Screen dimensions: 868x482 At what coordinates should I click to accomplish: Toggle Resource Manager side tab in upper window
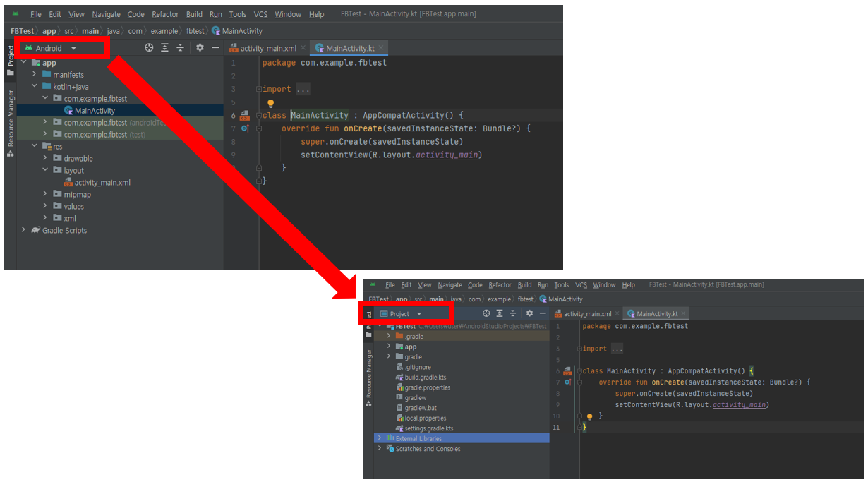tap(11, 123)
